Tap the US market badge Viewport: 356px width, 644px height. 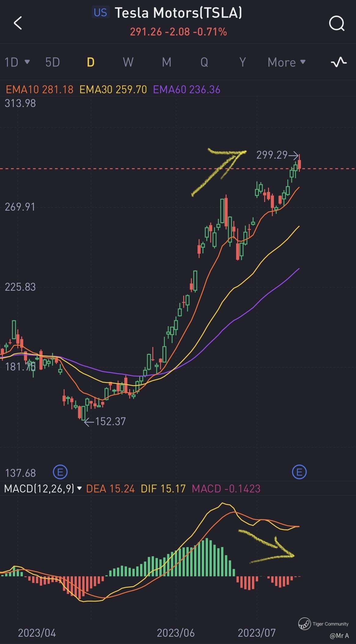click(100, 13)
